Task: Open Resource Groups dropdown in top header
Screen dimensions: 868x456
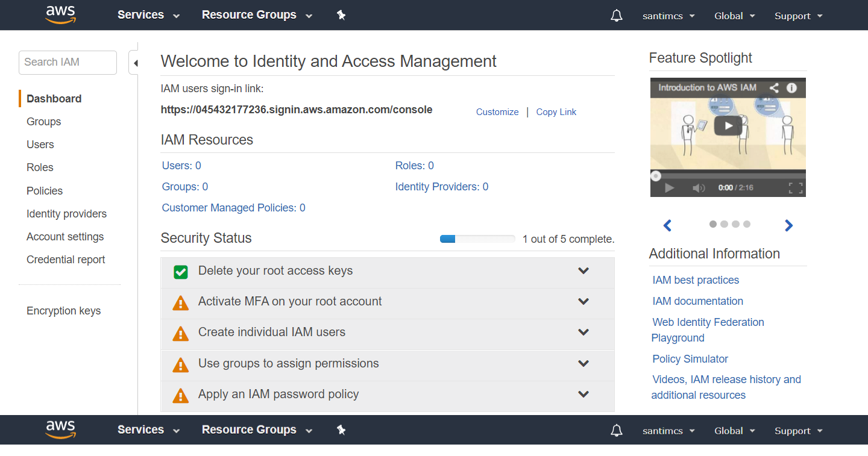Action: 257,15
